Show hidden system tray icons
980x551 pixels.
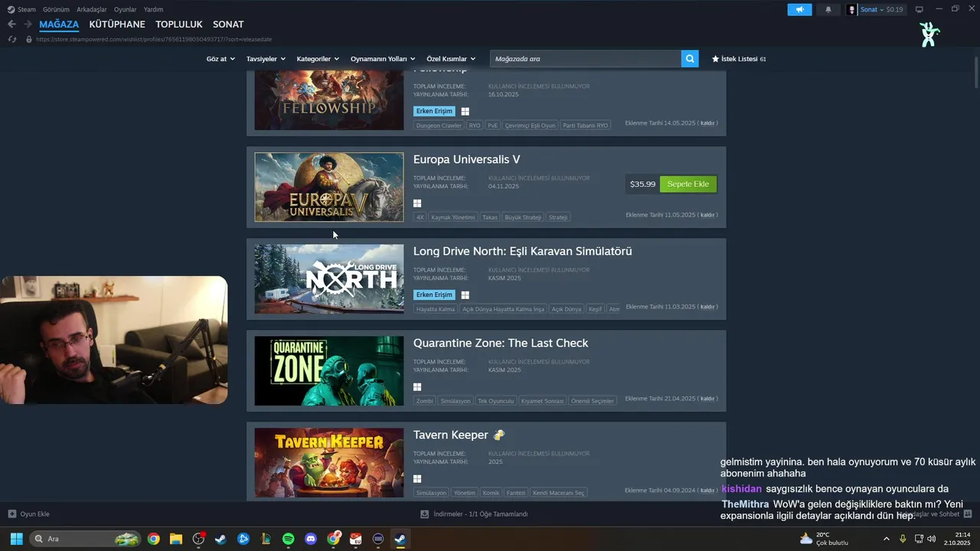(887, 539)
